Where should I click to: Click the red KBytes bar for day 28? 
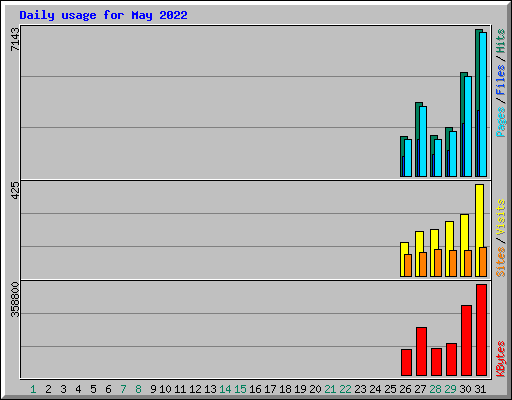point(436,362)
